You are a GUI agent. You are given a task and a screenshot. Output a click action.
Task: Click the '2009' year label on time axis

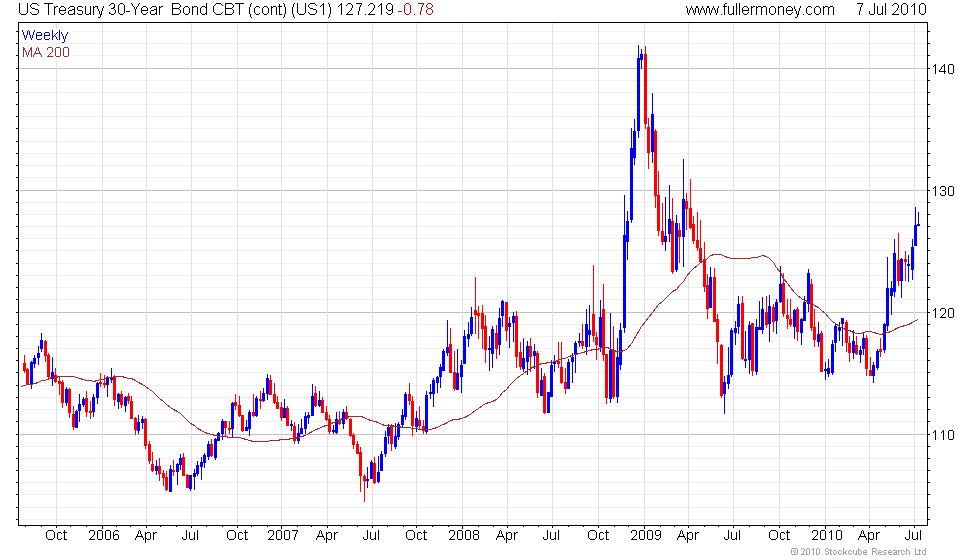[x=646, y=536]
